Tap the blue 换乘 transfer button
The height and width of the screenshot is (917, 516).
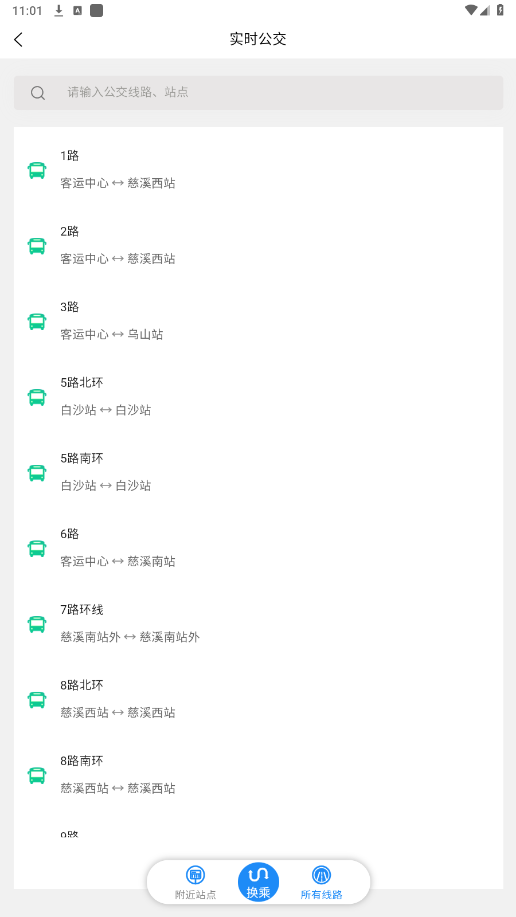pyautogui.click(x=259, y=882)
